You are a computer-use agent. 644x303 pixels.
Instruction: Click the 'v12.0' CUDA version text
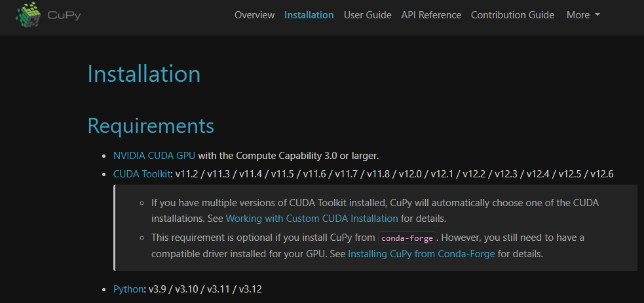click(410, 174)
